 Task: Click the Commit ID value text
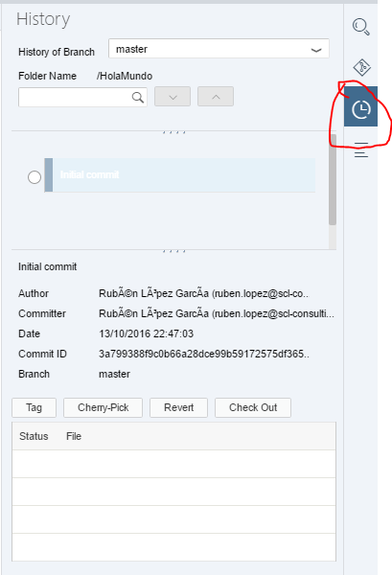tap(204, 354)
